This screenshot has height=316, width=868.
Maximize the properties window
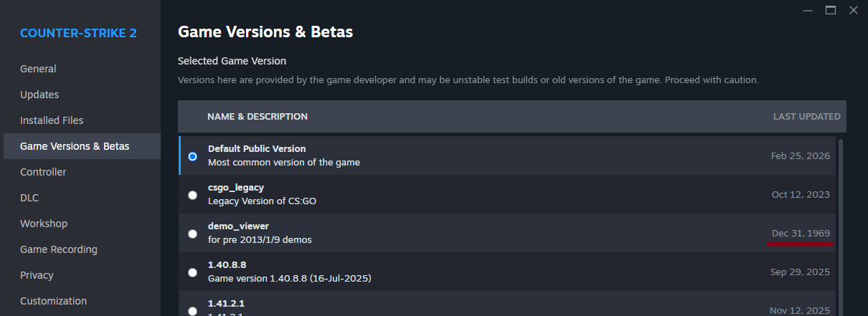coord(831,10)
